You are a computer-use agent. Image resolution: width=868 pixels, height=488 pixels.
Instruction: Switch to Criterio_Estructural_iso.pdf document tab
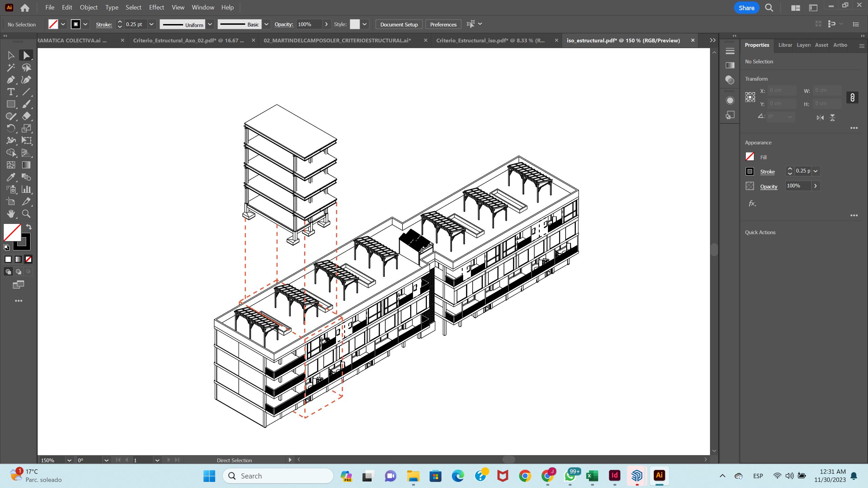coord(490,40)
